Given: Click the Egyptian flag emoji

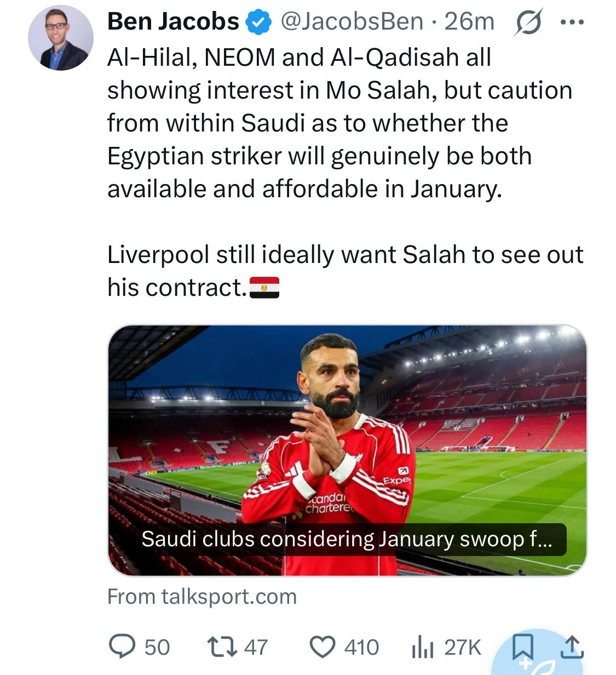Looking at the screenshot, I should (264, 287).
